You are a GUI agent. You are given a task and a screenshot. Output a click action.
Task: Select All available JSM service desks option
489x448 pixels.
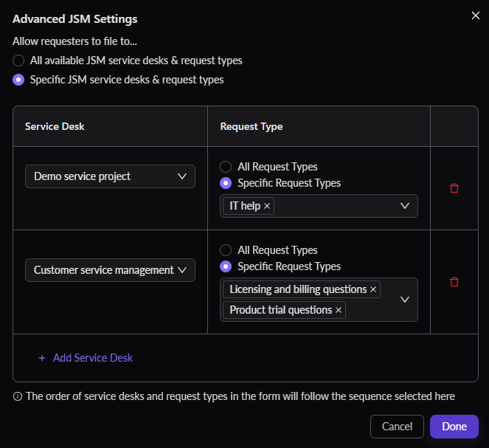18,61
